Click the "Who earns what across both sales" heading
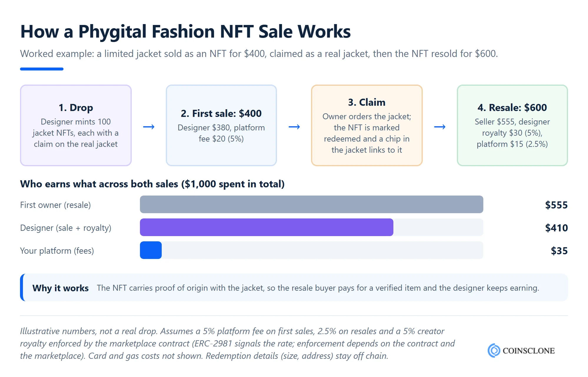 coord(152,184)
